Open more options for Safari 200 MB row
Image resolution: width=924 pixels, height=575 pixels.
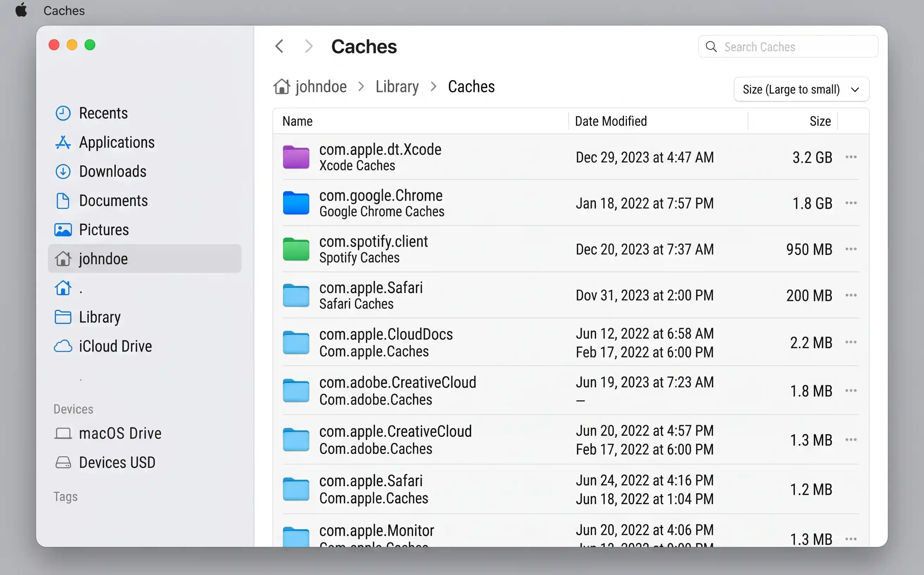tap(851, 296)
